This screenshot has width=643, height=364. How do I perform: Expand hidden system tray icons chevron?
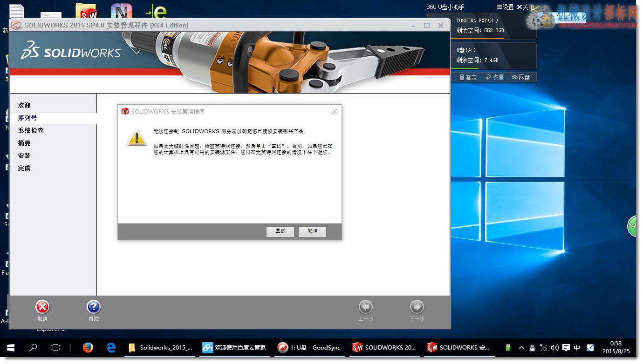click(521, 348)
